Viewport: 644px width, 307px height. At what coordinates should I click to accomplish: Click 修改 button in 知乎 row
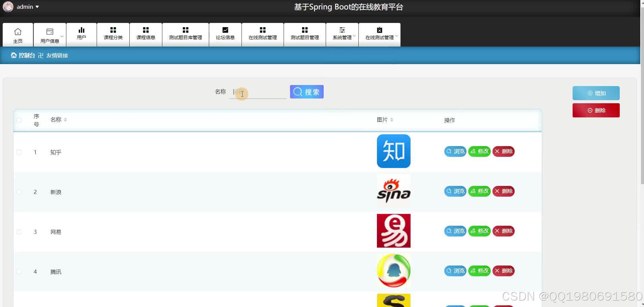pyautogui.click(x=480, y=151)
